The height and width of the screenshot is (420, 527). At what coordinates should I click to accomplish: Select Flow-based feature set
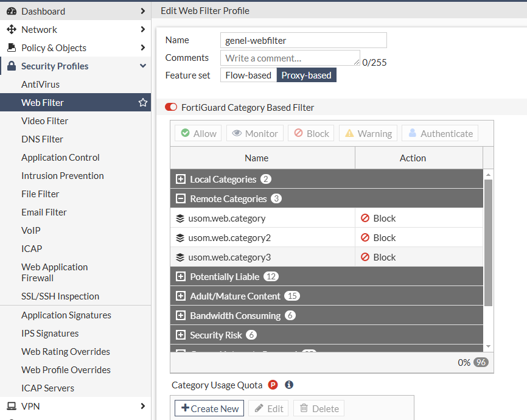tap(248, 75)
